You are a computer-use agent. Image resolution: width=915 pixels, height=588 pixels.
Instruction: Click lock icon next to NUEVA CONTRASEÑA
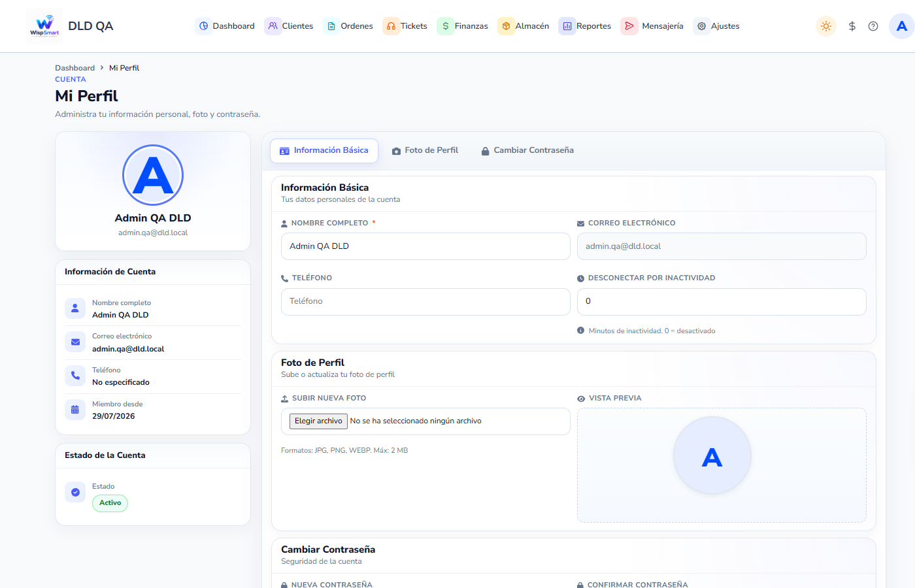point(284,585)
